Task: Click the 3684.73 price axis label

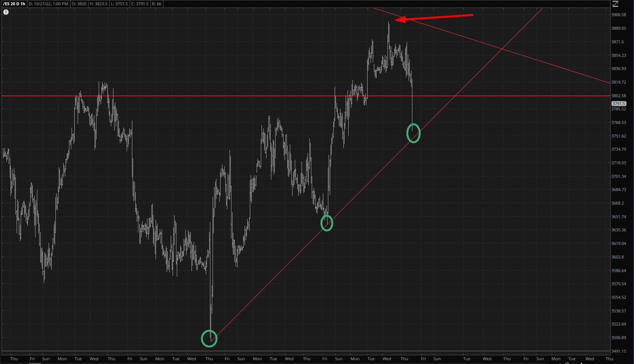Action: point(619,190)
